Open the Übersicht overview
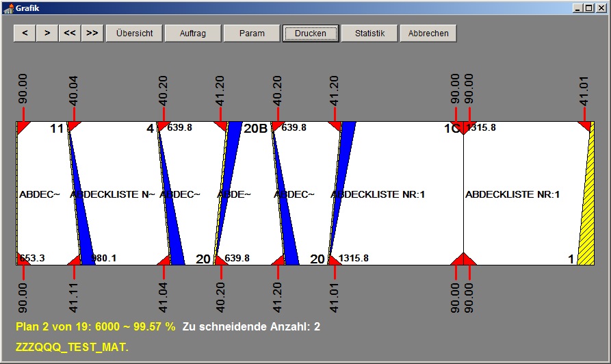611x364 pixels. click(x=134, y=34)
